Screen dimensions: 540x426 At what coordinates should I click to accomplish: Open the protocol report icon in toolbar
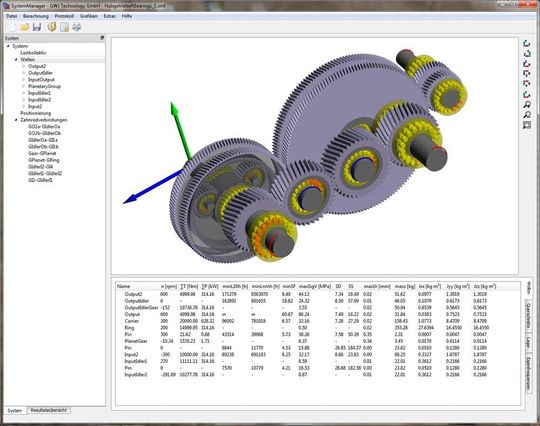coord(64,27)
